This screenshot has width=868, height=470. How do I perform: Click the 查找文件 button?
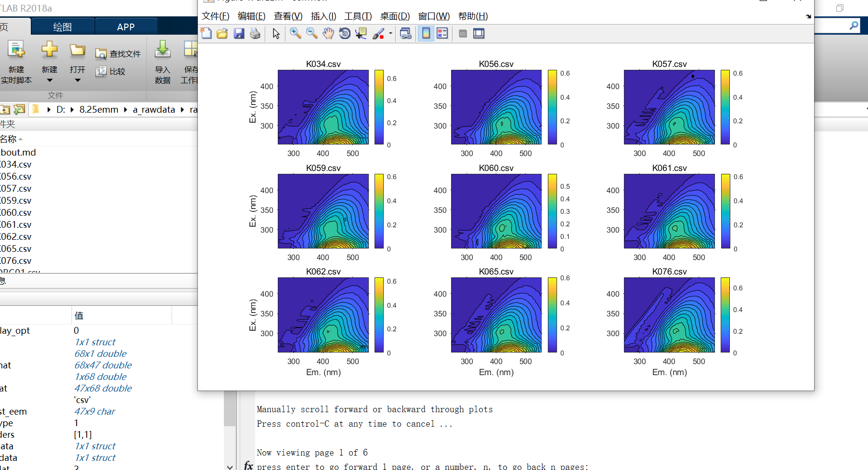(x=118, y=54)
